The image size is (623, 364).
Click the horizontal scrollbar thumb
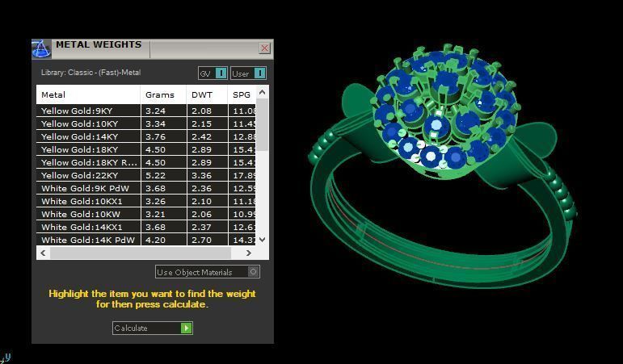pos(141,253)
